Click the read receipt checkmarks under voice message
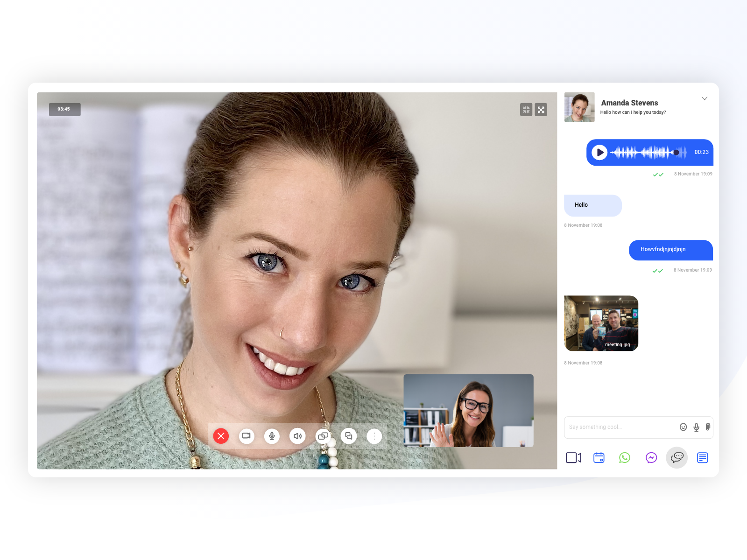The image size is (747, 560). [658, 175]
